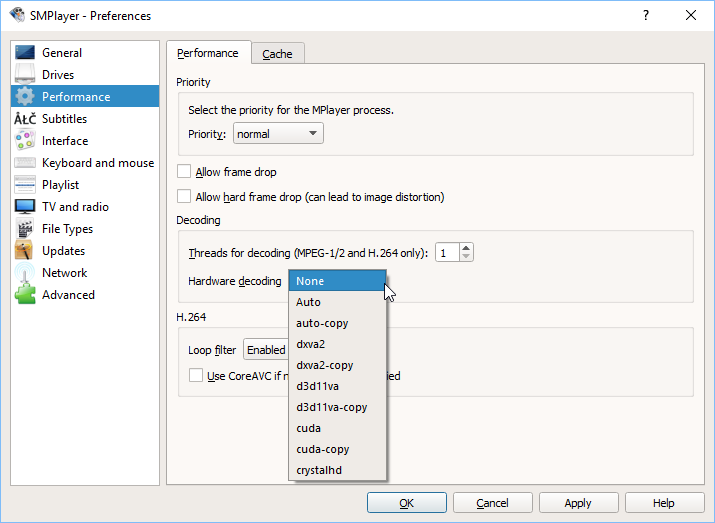Viewport: 715px width, 523px height.
Task: Click the General section monitor icon
Action: point(25,53)
